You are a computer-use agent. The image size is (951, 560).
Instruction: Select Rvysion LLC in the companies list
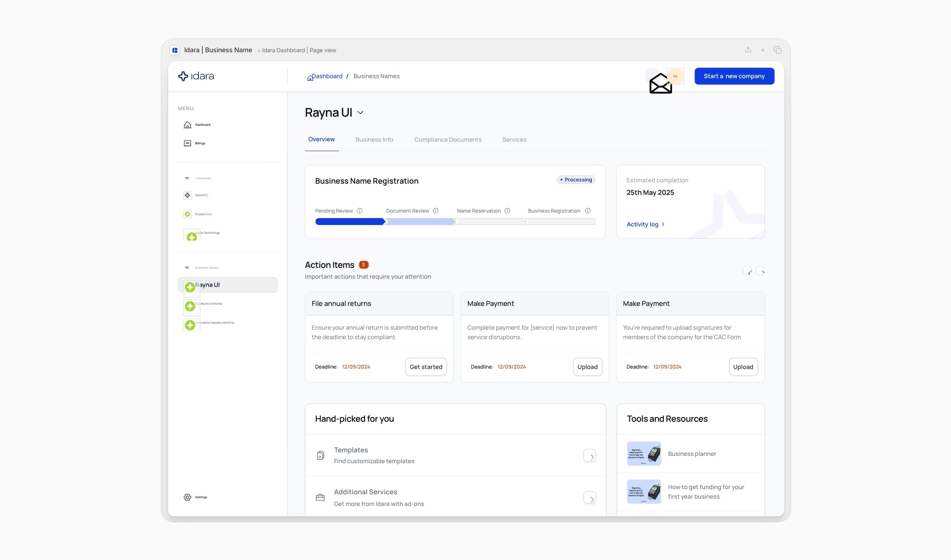198,214
